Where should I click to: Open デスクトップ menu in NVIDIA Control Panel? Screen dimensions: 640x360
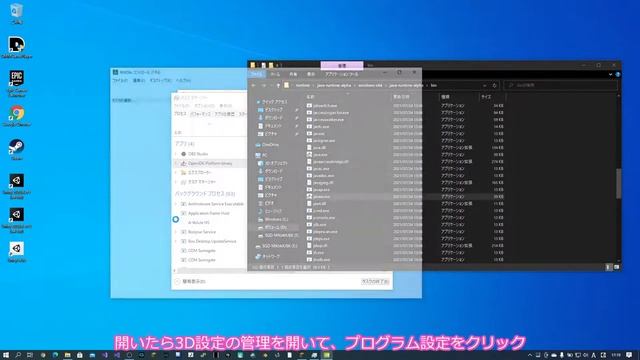click(x=160, y=80)
